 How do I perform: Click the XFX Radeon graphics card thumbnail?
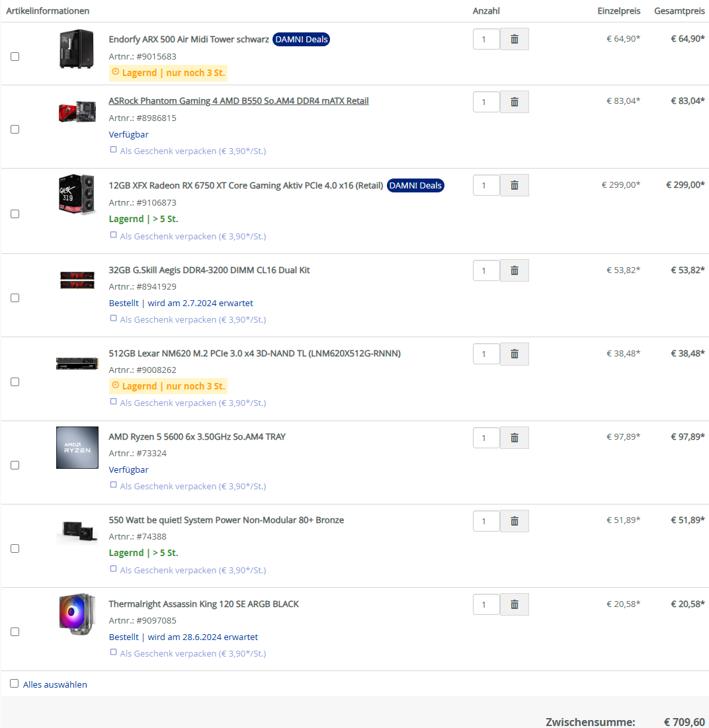[x=77, y=194]
